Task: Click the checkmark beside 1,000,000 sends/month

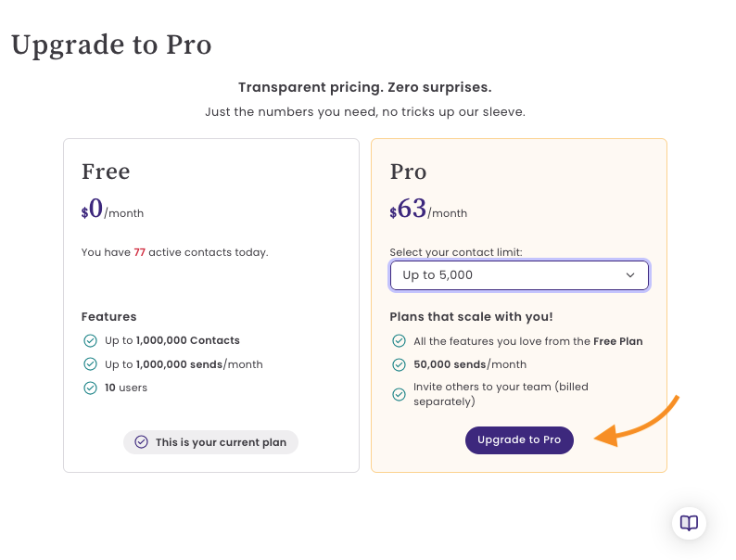Action: click(90, 363)
